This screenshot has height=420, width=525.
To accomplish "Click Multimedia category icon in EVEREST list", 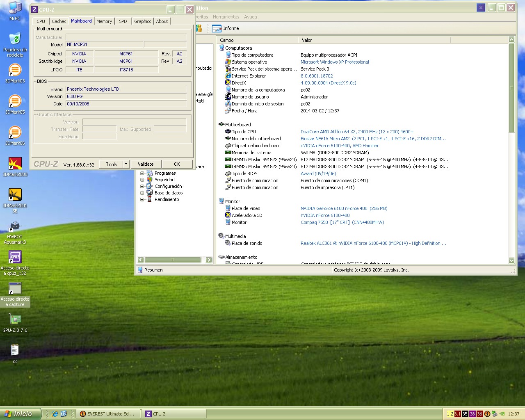I will 221,236.
